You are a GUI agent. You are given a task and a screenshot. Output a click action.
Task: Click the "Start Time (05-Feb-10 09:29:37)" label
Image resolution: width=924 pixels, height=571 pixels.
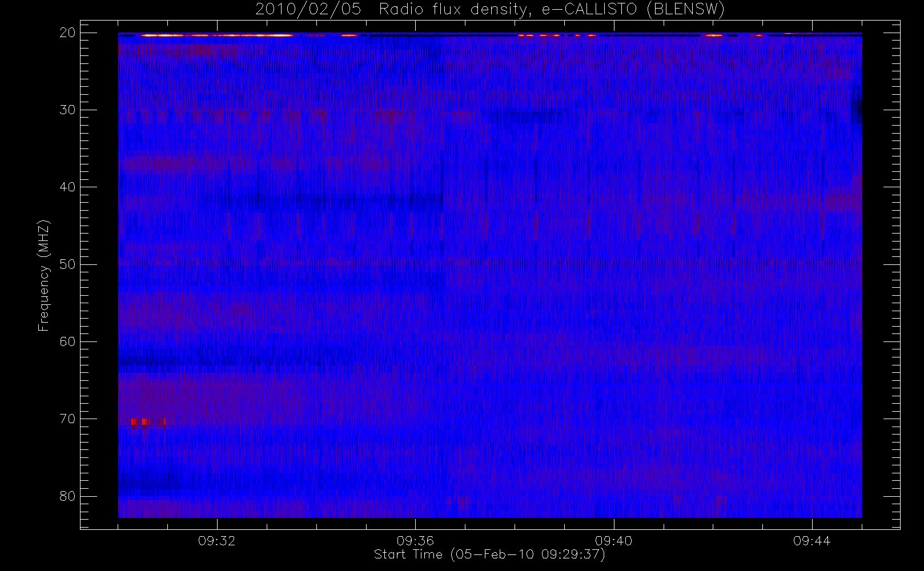(489, 554)
